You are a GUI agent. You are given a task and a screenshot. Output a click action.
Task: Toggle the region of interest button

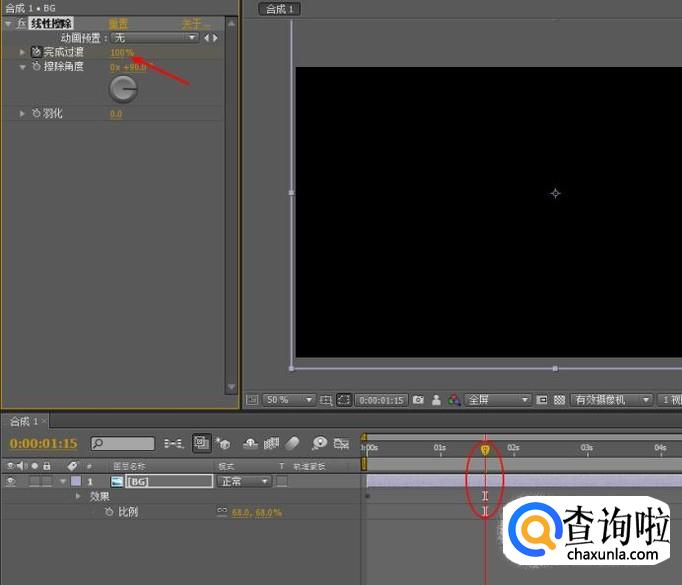tap(343, 400)
